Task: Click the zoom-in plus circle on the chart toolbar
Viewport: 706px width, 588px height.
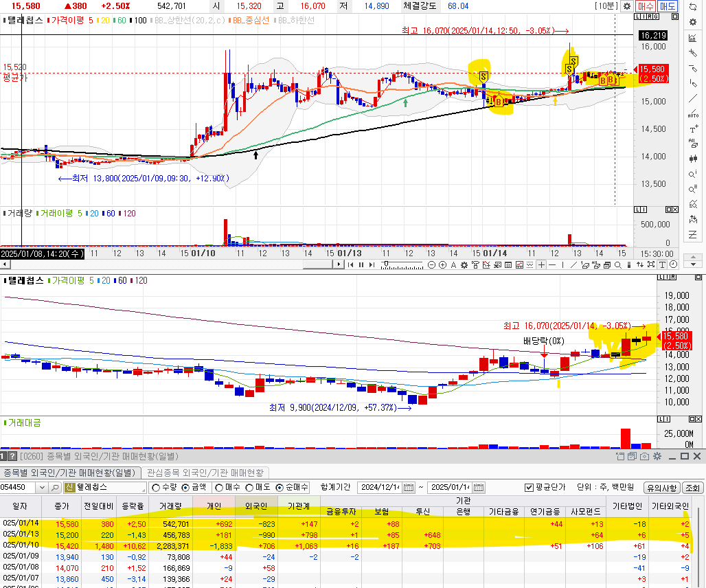Action: tap(442, 264)
